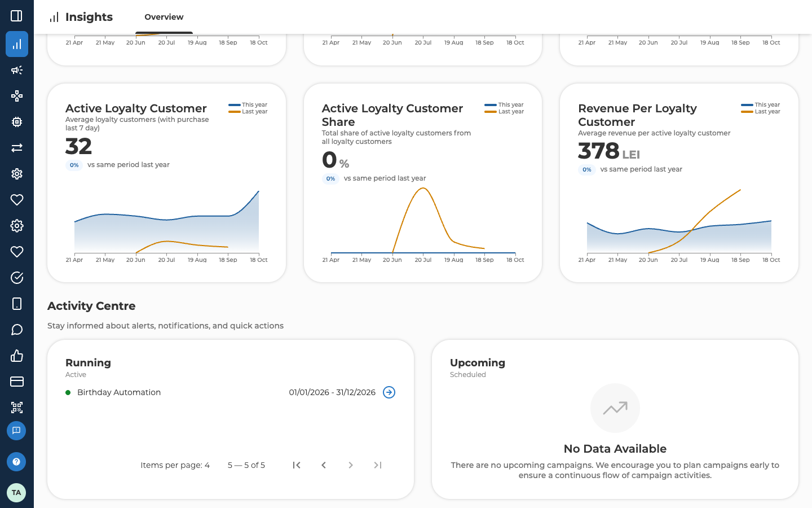812x508 pixels.
Task: Open the TA user avatar
Action: tap(16, 493)
